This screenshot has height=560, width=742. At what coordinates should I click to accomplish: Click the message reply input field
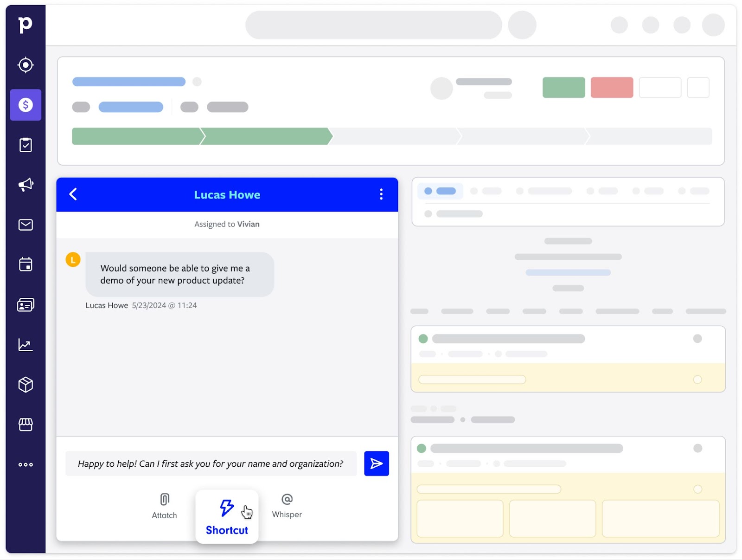point(209,463)
